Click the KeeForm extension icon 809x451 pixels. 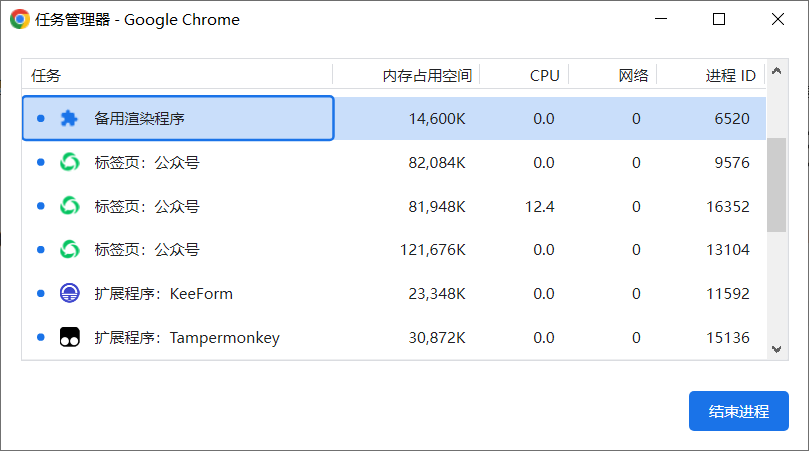[69, 294]
